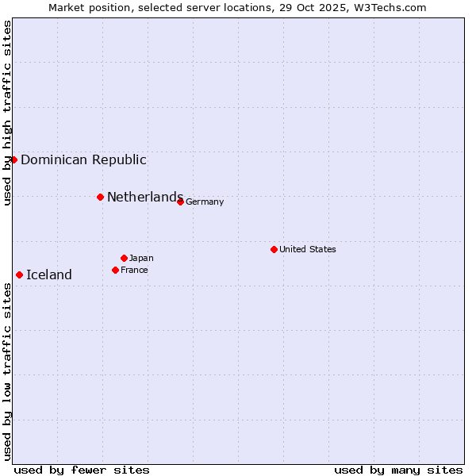Click the 'used by low traffic sites' axis label

tap(7, 371)
